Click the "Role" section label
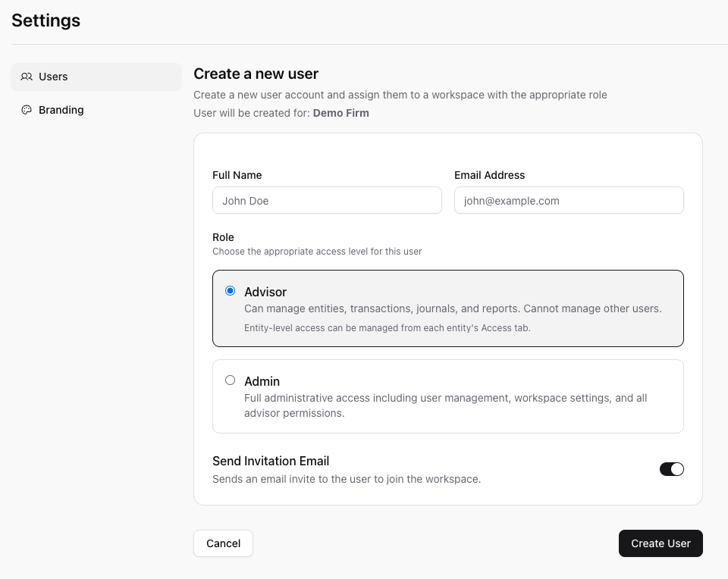The width and height of the screenshot is (728, 579). (x=223, y=237)
